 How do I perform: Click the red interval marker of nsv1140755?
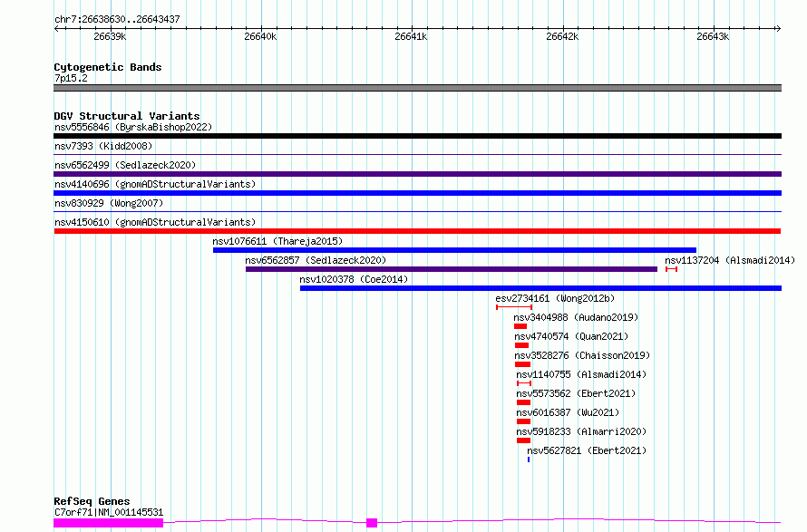tap(524, 383)
